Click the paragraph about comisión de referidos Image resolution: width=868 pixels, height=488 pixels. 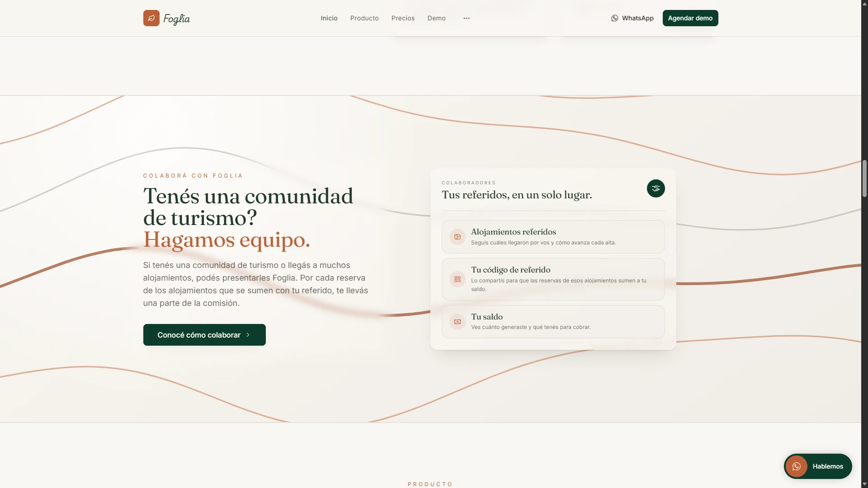click(x=256, y=284)
